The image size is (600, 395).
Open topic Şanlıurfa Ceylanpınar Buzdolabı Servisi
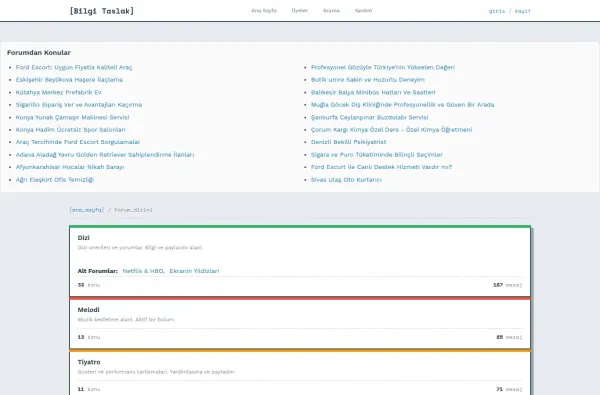point(369,117)
